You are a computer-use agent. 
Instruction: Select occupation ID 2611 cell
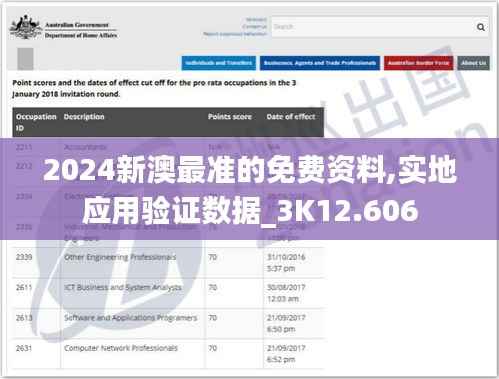24,287
